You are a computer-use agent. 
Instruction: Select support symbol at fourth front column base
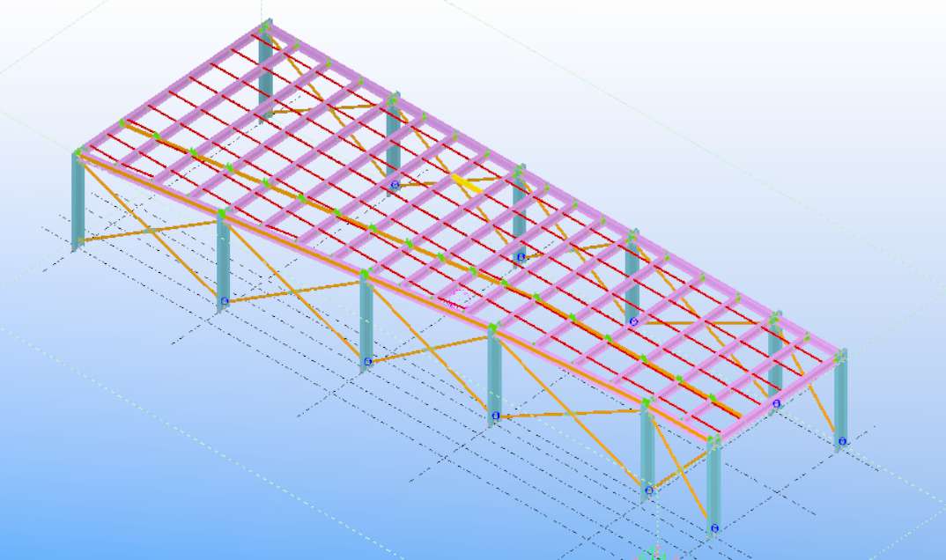click(x=496, y=416)
